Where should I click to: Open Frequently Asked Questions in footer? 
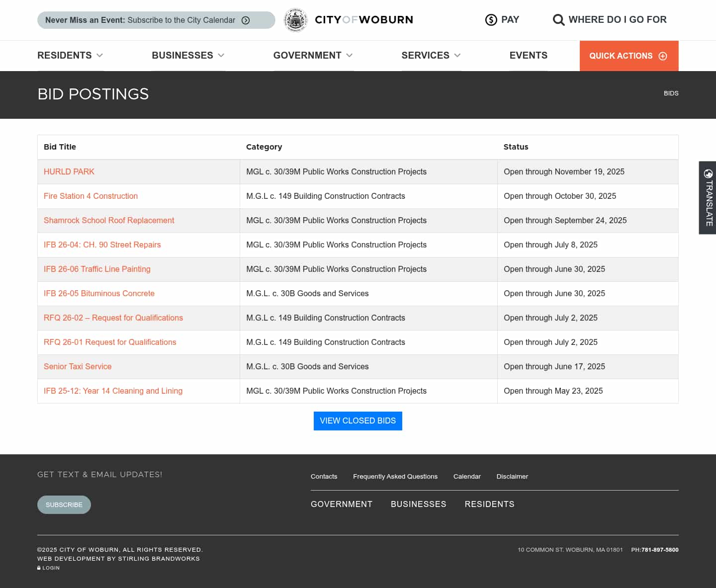pos(395,476)
